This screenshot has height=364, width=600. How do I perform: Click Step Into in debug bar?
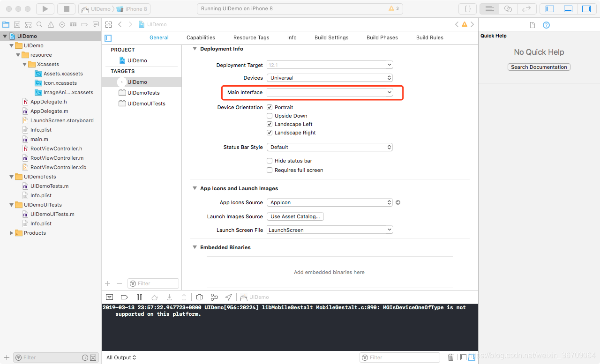coord(169,297)
